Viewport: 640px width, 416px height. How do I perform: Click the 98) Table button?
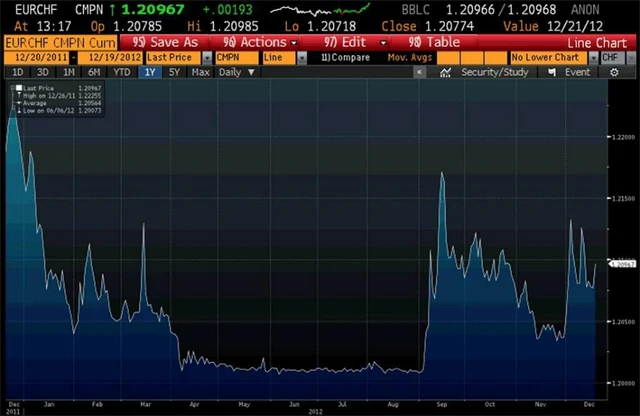434,42
